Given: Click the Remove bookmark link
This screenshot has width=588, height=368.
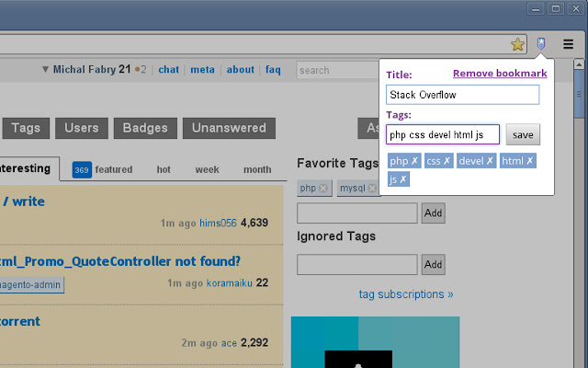Looking at the screenshot, I should coord(500,74).
